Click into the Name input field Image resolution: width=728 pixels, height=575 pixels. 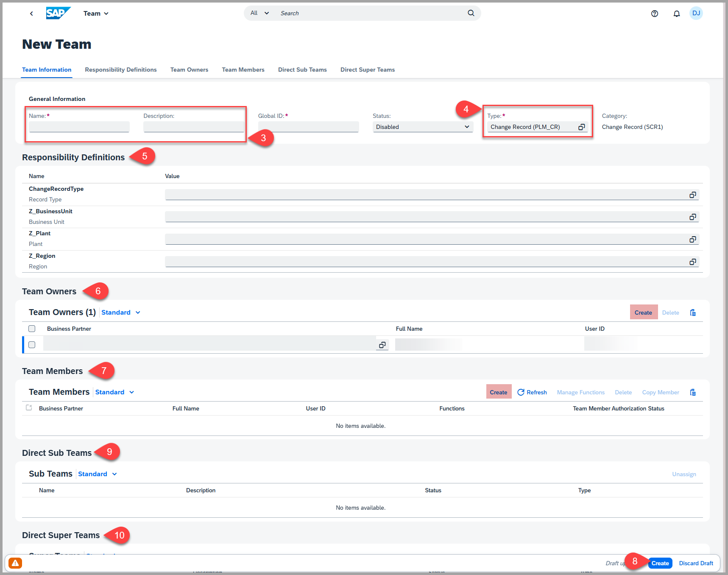point(79,127)
